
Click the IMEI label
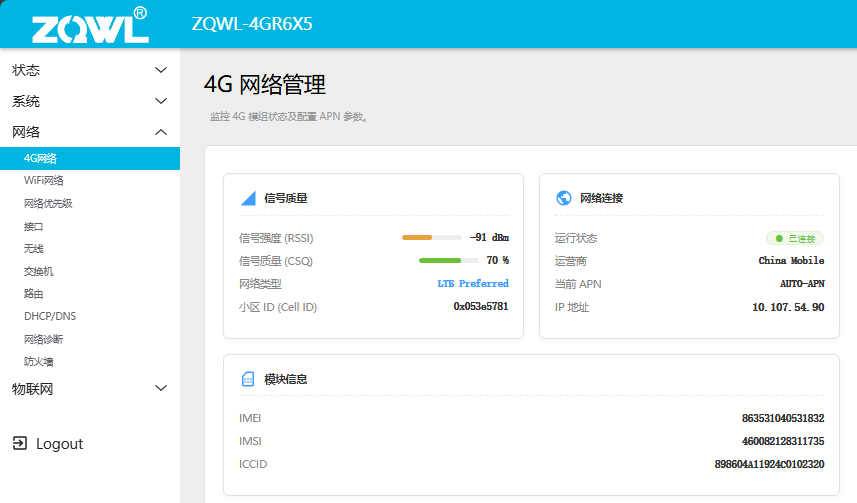click(250, 418)
